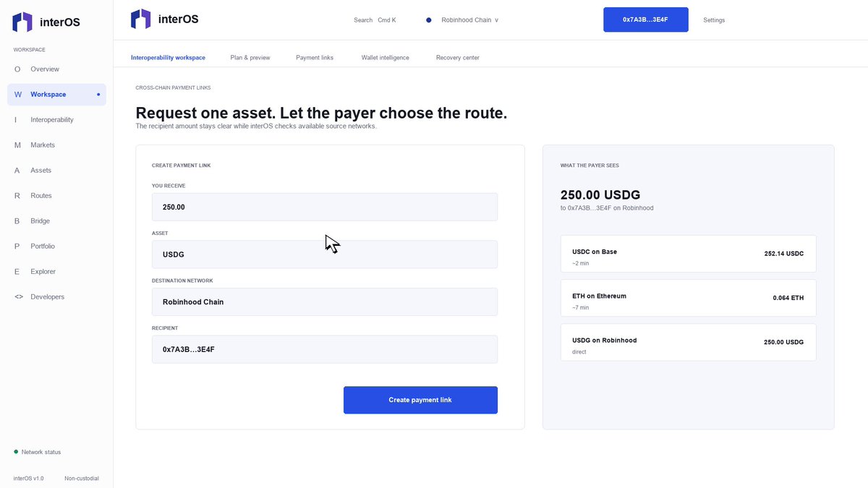Click the Explorer 'E' sidebar icon
Screen dimensions: 868x488
[17, 272]
